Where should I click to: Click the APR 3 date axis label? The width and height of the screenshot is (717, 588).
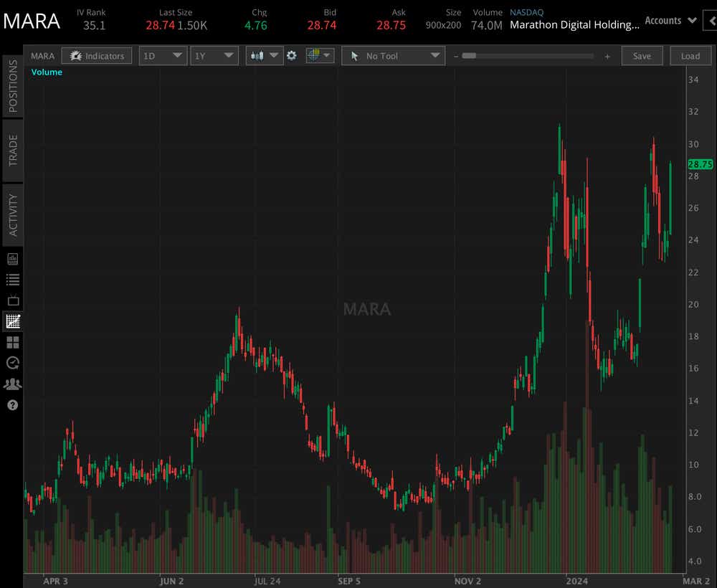[x=55, y=581]
